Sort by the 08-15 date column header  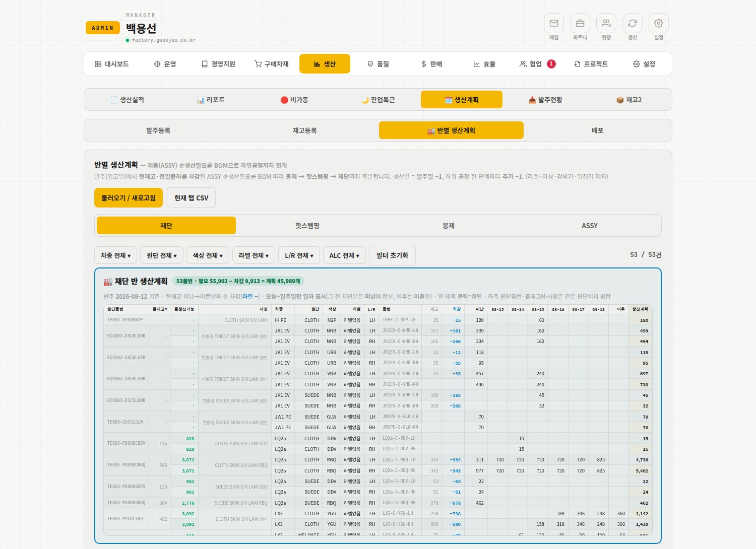click(x=538, y=309)
